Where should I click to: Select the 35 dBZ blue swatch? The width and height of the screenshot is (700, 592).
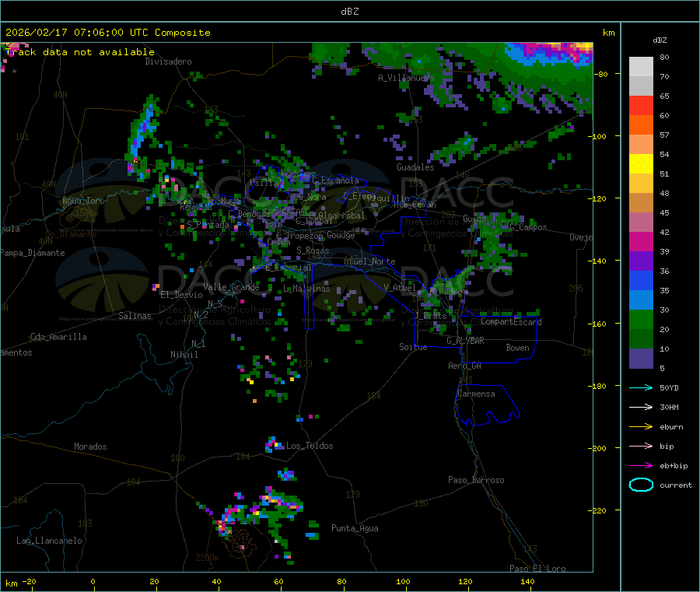[x=641, y=280]
